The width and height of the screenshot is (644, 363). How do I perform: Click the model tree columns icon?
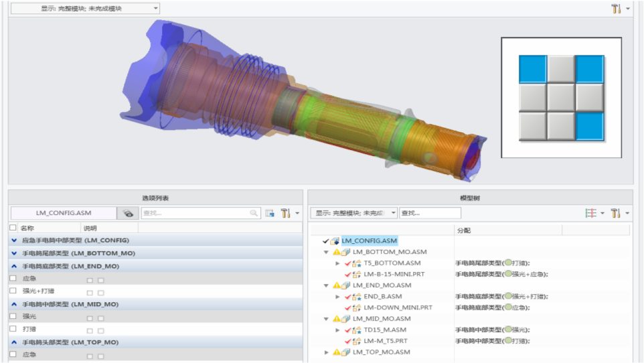coord(590,213)
